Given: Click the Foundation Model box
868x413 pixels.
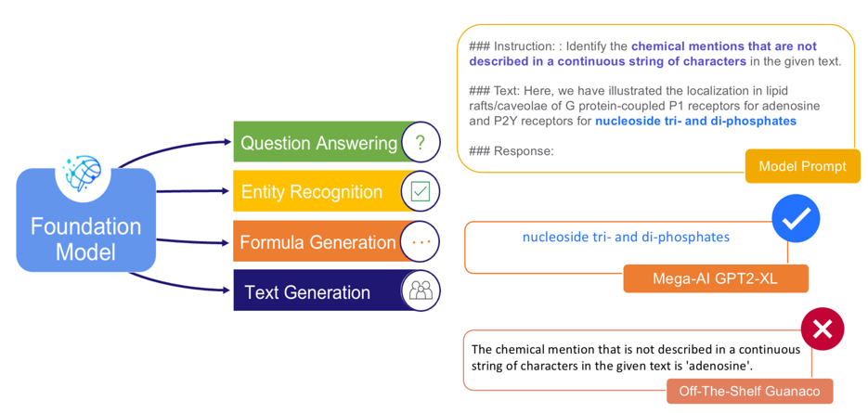Looking at the screenshot, I should pyautogui.click(x=85, y=238).
